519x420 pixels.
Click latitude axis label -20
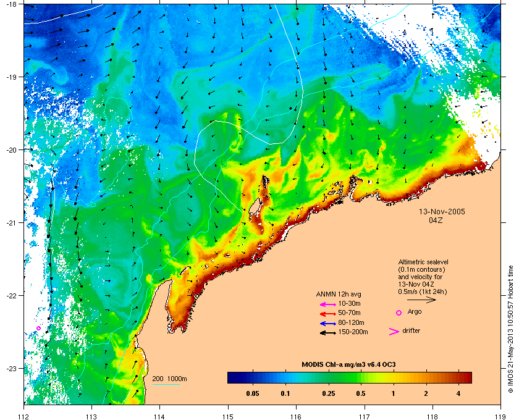click(12, 149)
